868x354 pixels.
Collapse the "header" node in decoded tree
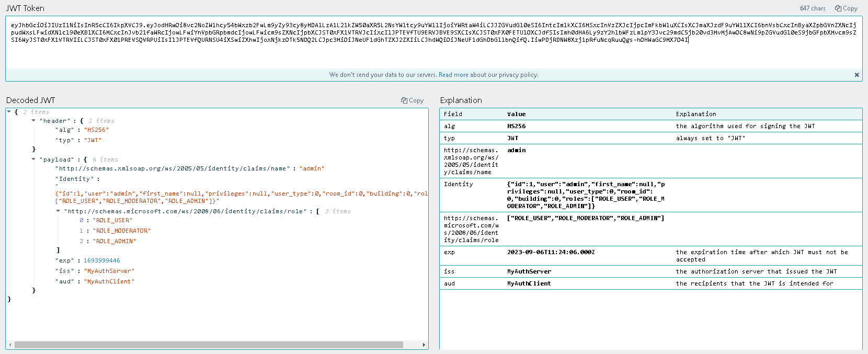click(33, 121)
